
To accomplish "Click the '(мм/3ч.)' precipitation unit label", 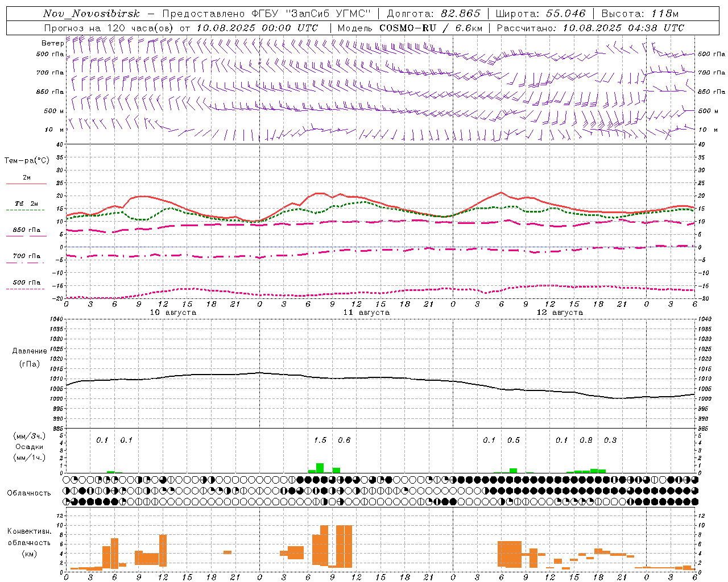I will (x=30, y=436).
